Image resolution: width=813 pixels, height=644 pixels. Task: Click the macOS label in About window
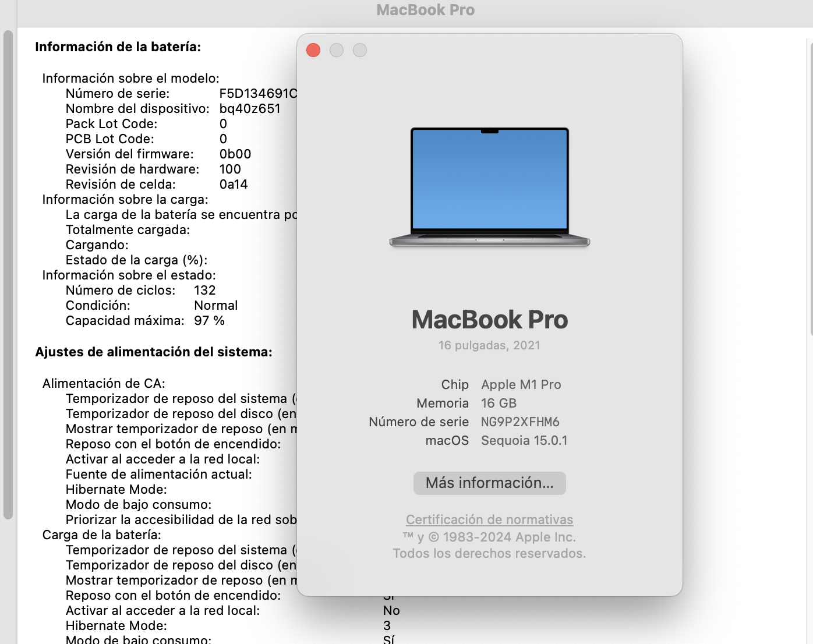coord(447,440)
